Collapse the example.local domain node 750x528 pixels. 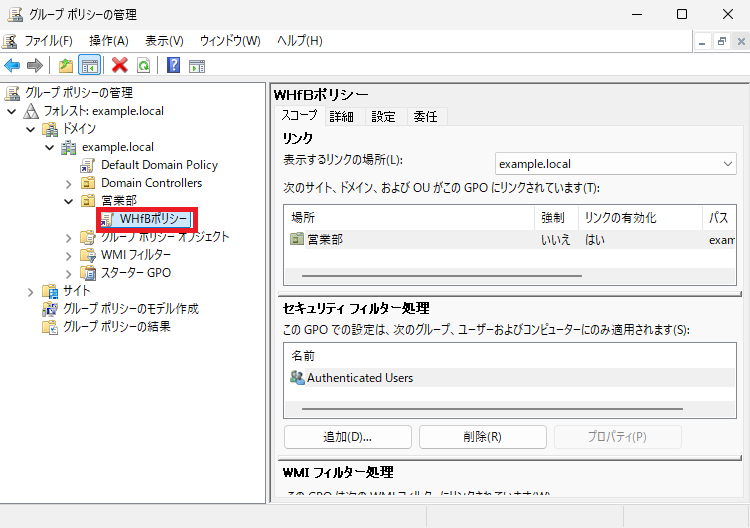[49, 147]
